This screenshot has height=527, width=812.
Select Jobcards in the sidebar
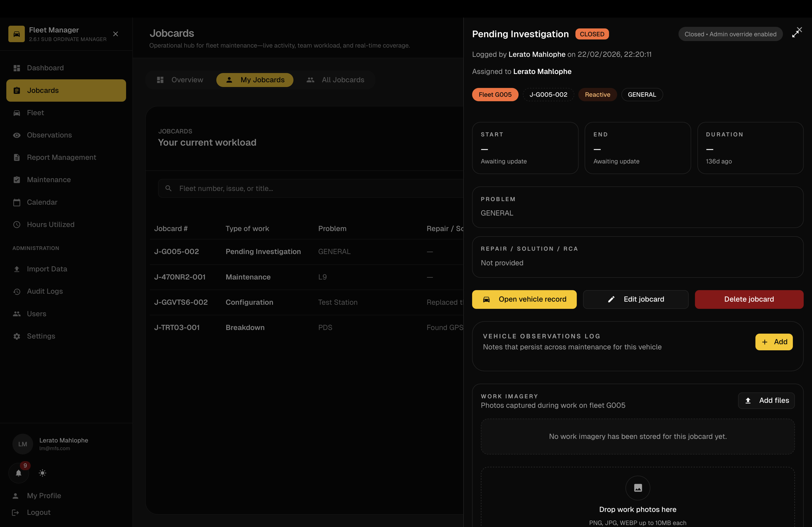click(66, 90)
